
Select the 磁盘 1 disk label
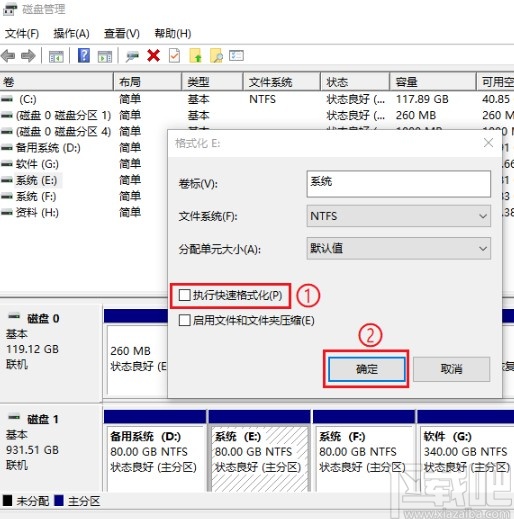(43, 419)
